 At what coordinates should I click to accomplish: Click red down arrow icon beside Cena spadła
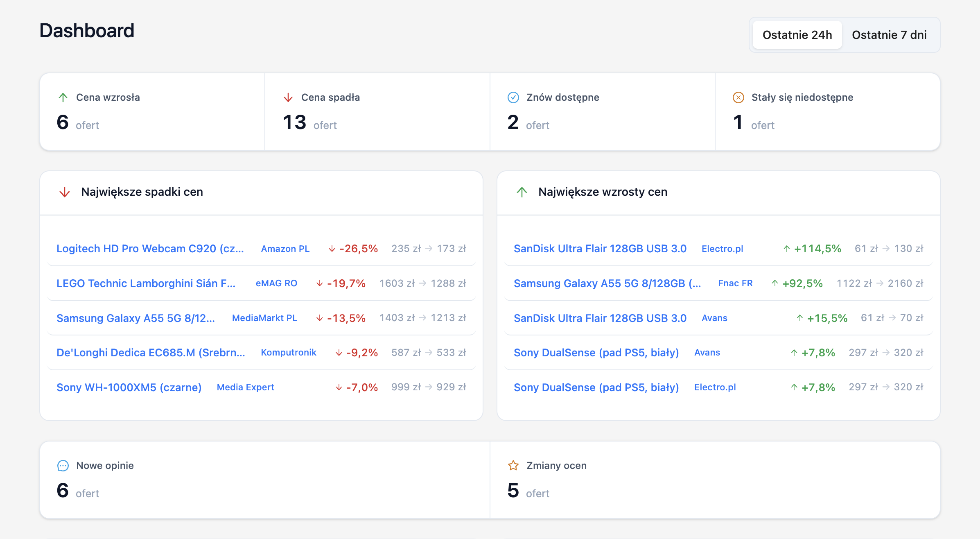[x=288, y=97]
